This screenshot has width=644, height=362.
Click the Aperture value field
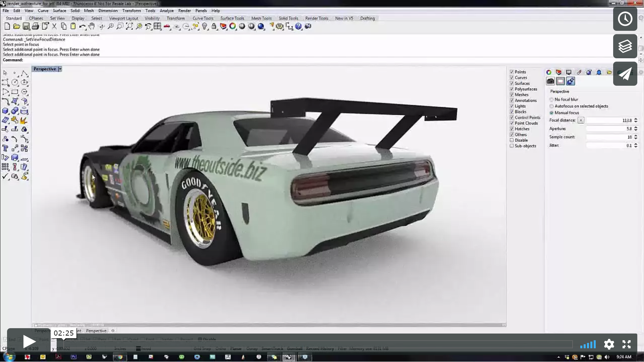click(x=609, y=129)
